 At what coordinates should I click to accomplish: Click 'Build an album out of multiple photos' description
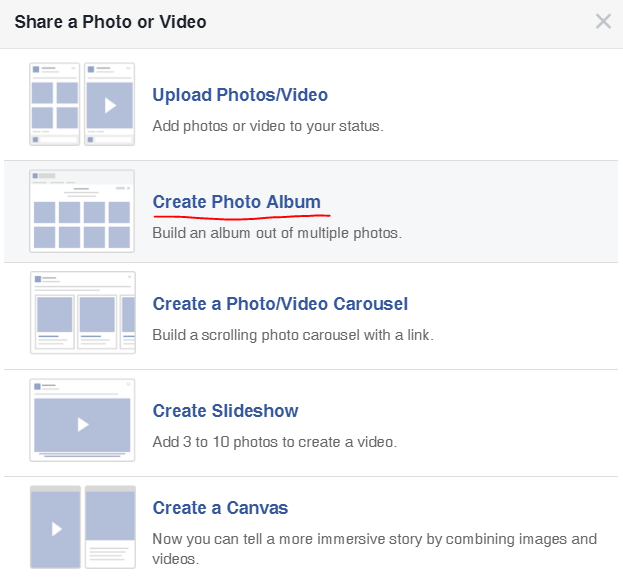(x=276, y=233)
